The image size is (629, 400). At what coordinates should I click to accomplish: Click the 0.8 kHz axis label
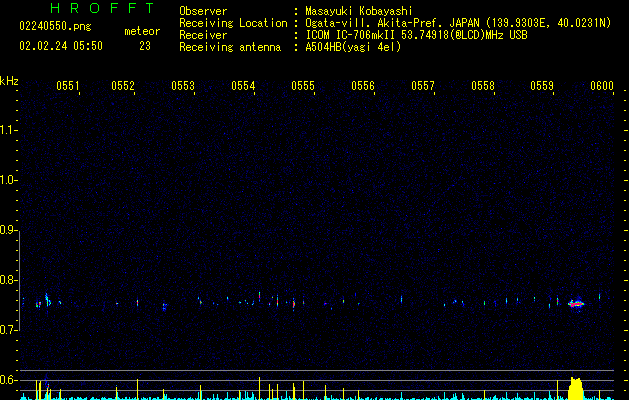click(9, 280)
